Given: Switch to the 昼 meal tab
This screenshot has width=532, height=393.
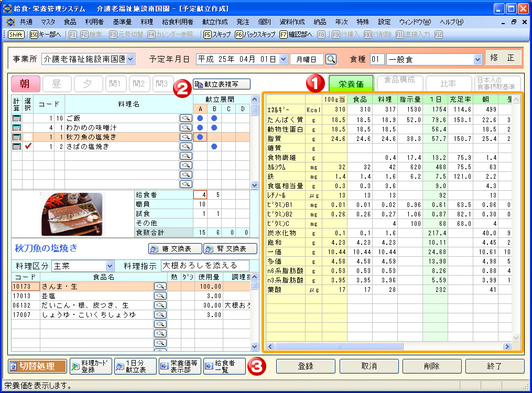Looking at the screenshot, I should (x=56, y=83).
